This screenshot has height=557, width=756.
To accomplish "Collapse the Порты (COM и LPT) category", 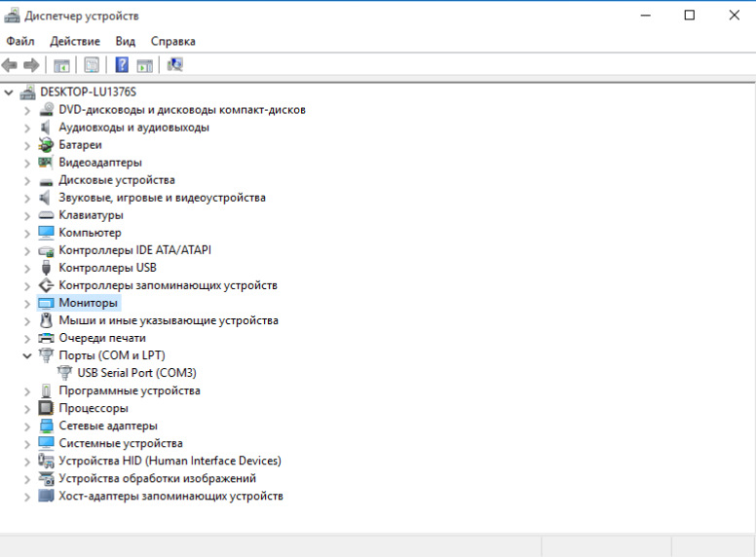I will pyautogui.click(x=27, y=356).
